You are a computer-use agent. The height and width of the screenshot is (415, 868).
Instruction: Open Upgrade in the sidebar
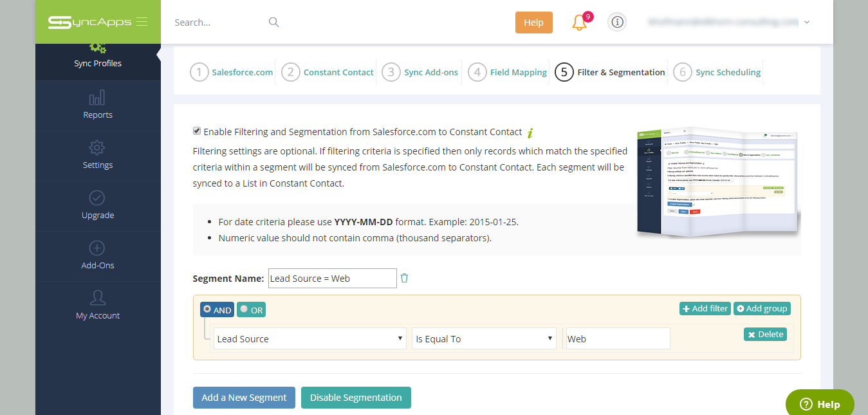point(98,206)
